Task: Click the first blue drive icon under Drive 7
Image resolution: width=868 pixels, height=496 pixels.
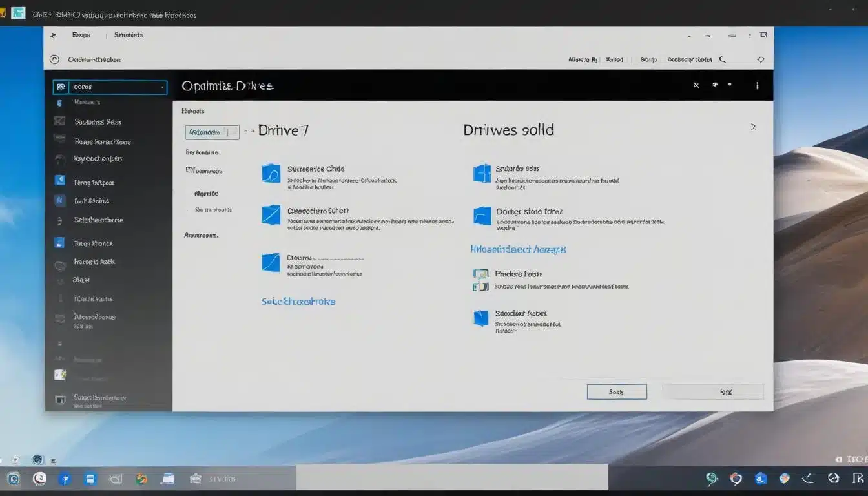Action: click(x=271, y=173)
